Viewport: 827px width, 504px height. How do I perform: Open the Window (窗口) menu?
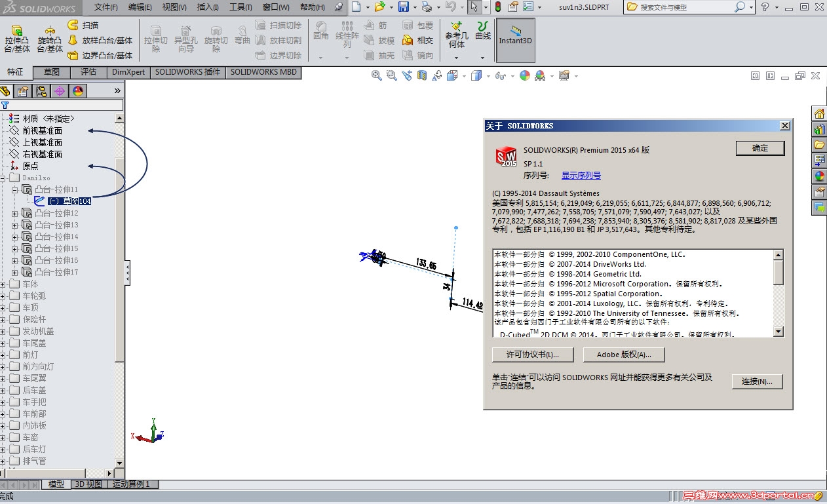coord(276,7)
